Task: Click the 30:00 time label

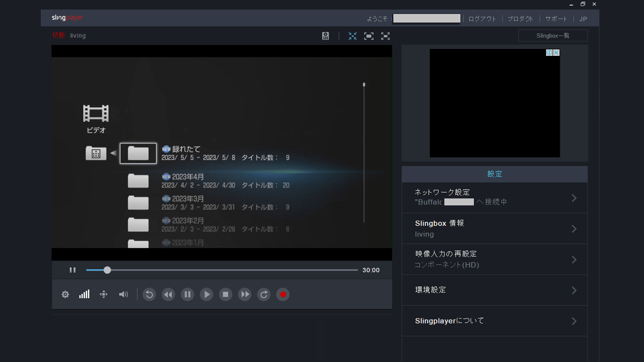Action: point(371,270)
